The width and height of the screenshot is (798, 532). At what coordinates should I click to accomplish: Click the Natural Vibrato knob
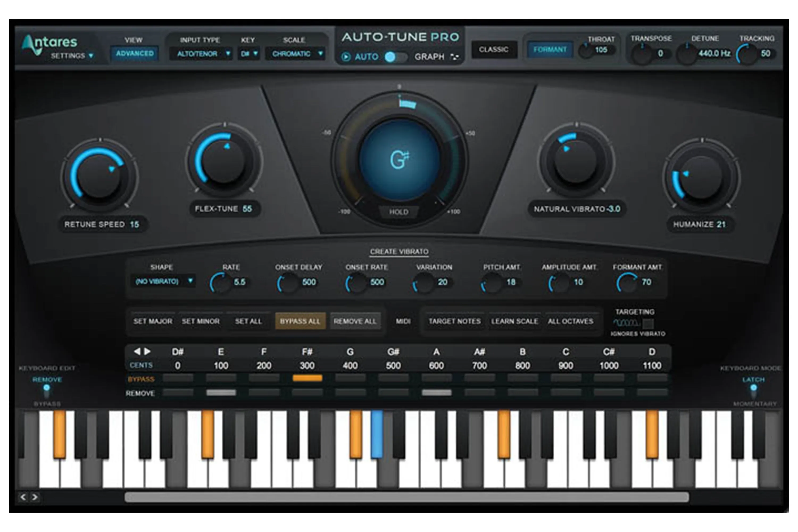pyautogui.click(x=576, y=161)
